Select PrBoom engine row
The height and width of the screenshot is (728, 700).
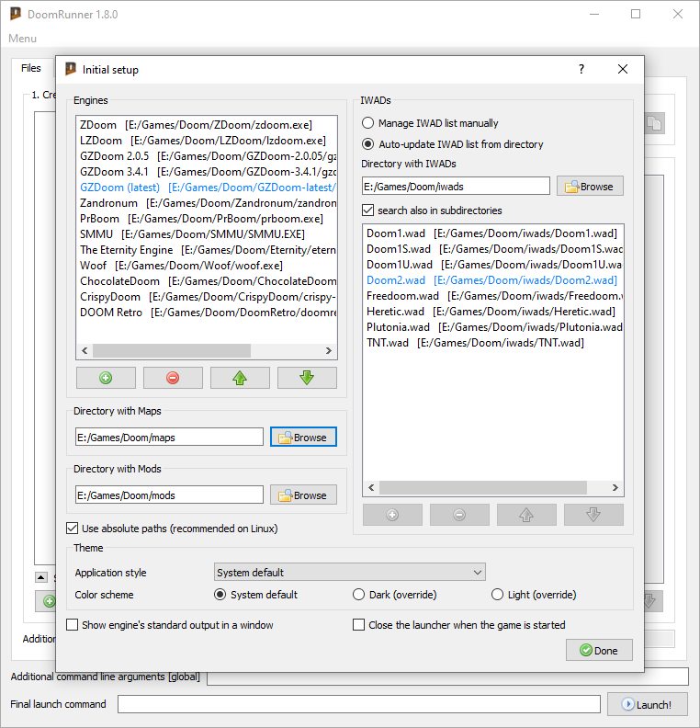207,219
